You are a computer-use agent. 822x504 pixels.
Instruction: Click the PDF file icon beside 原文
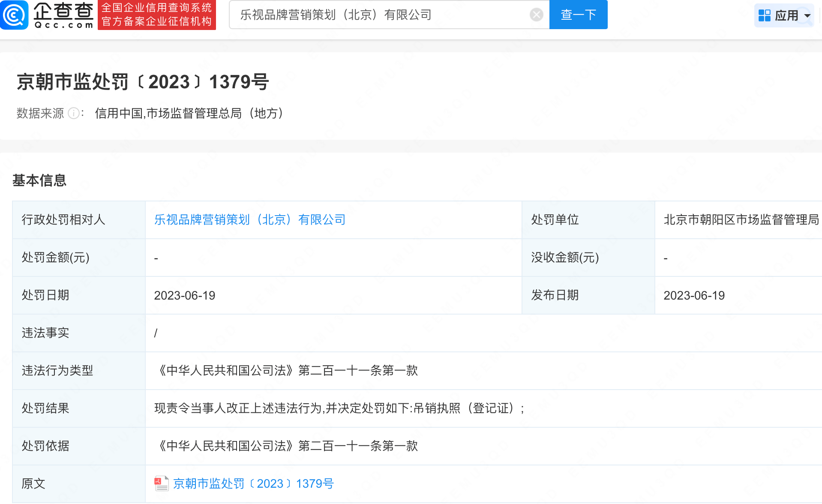[161, 483]
